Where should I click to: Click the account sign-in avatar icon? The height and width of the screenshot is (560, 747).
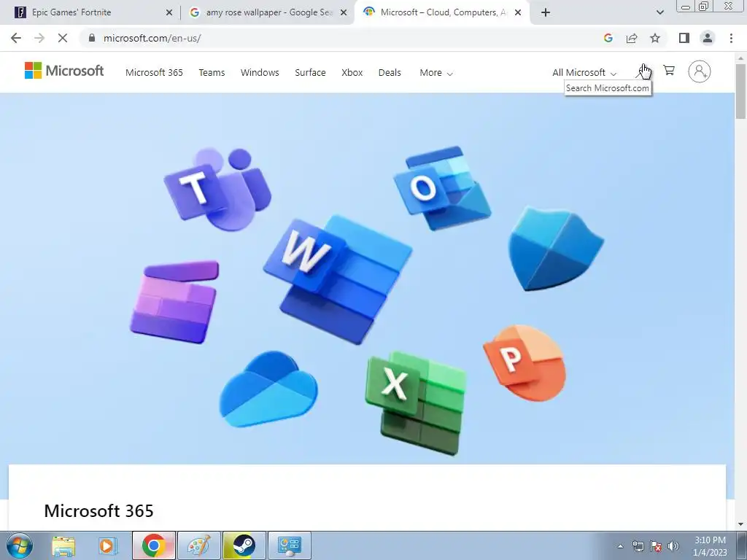[700, 71]
